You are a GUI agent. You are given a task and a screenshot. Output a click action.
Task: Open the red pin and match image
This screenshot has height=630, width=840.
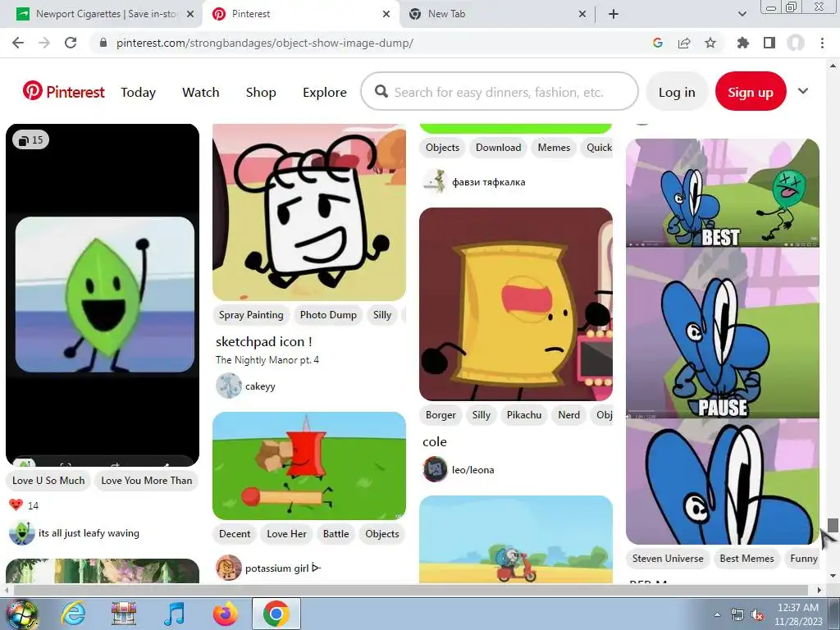309,466
